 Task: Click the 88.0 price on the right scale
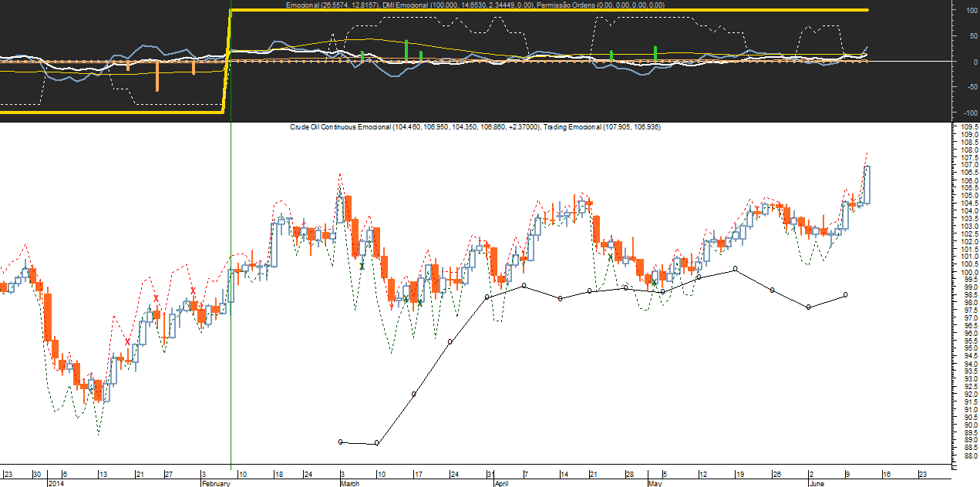[969, 456]
